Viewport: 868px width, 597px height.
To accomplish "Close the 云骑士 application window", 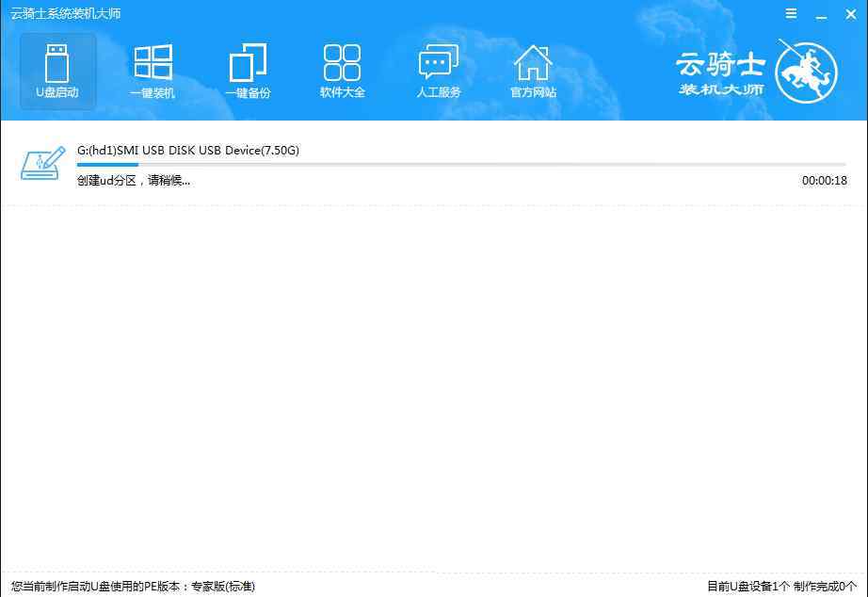I will (x=847, y=14).
